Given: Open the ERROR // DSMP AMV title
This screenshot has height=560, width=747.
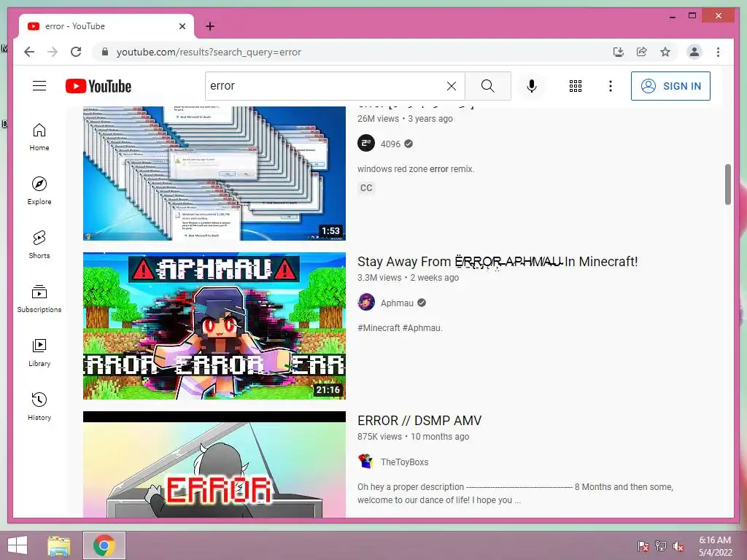Looking at the screenshot, I should click(x=419, y=421).
